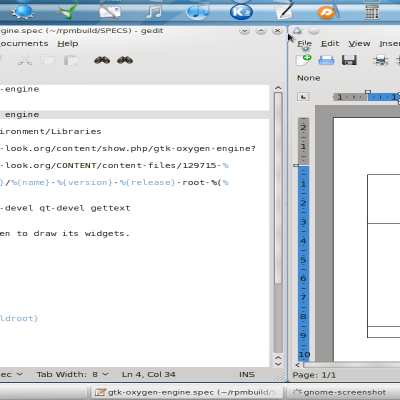
Task: Open the File menu in office window
Action: 304,44
